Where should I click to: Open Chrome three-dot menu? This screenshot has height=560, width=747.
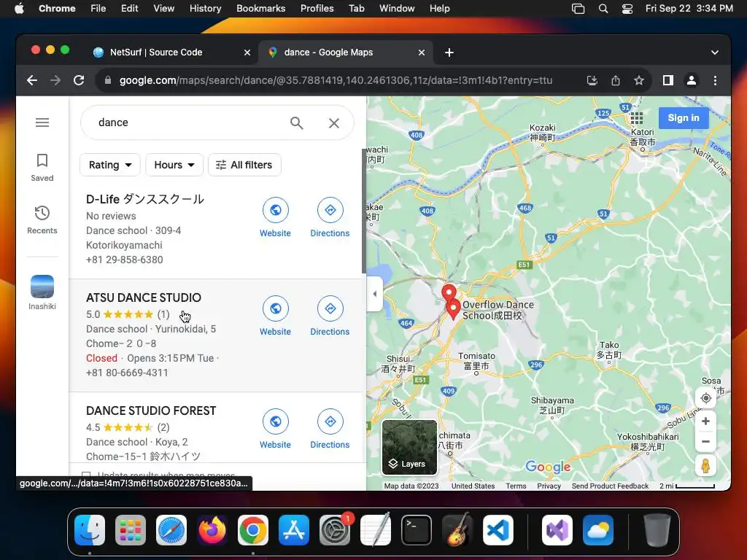715,80
